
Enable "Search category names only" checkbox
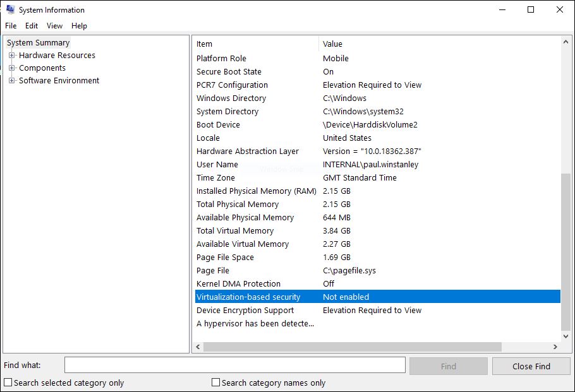215,383
